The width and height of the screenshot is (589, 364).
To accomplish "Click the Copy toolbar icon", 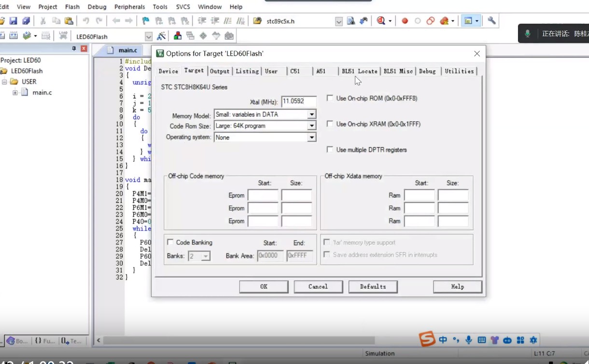I will (56, 21).
